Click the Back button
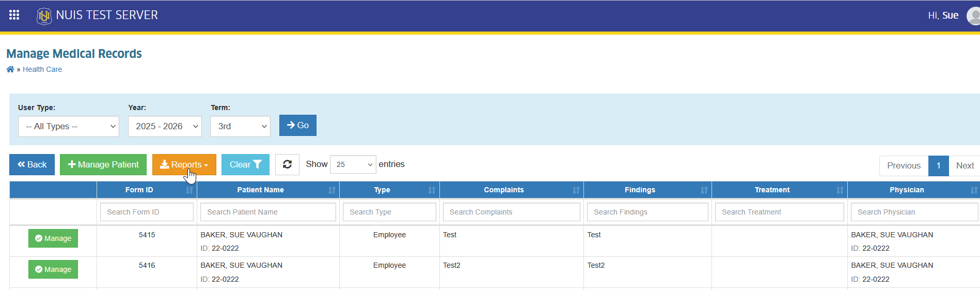The image size is (980, 290). tap(32, 164)
